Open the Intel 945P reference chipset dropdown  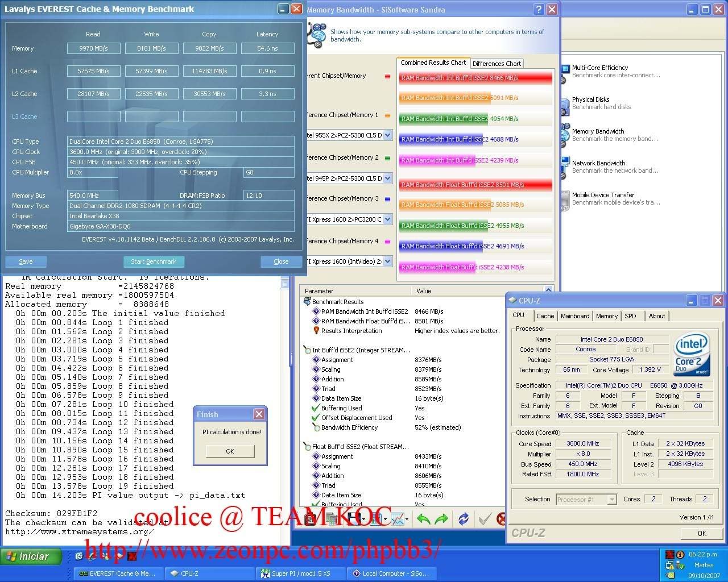pyautogui.click(x=387, y=178)
